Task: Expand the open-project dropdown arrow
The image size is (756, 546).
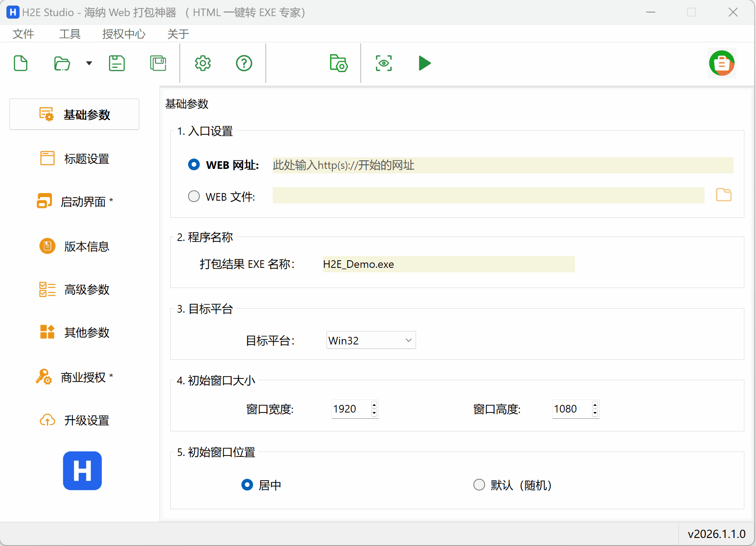Action: 89,63
